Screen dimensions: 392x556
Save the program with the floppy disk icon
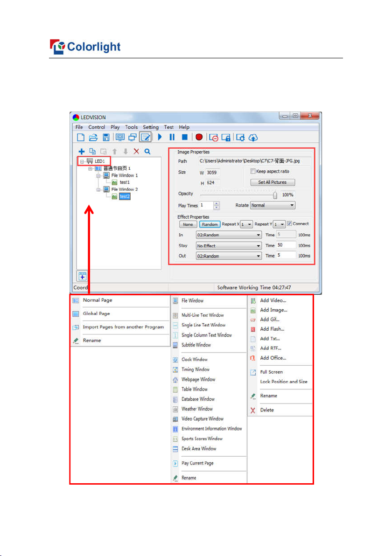(x=106, y=137)
